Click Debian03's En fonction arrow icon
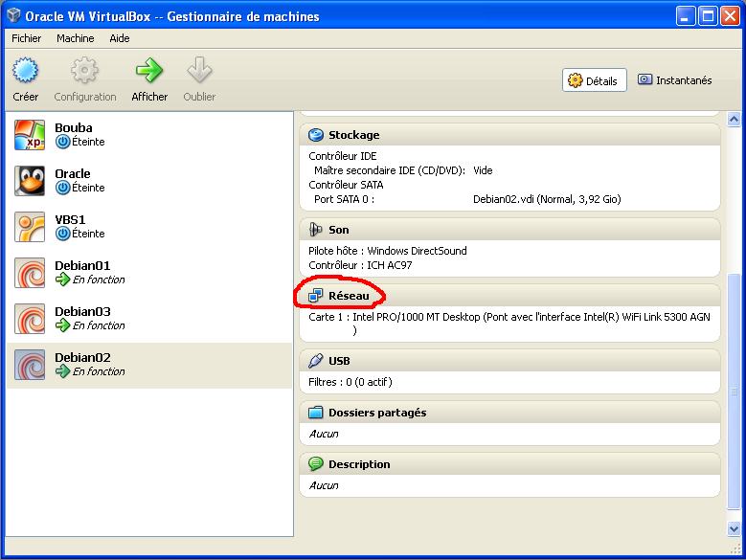Screen dimensions: 746x560 click(62, 325)
